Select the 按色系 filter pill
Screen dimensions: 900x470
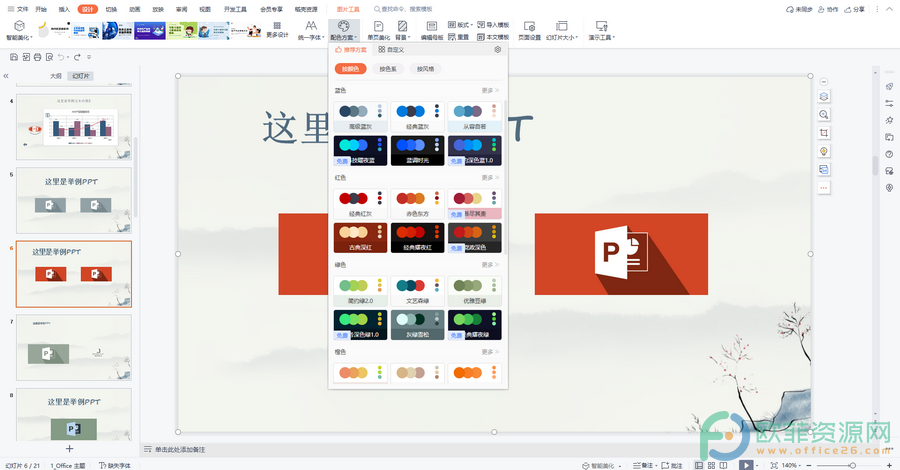coord(388,69)
